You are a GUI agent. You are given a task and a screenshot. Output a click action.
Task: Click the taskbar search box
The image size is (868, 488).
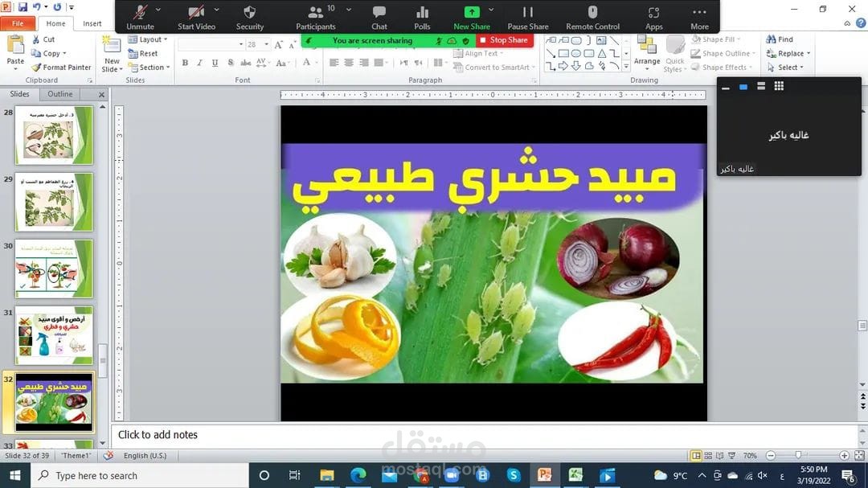140,475
